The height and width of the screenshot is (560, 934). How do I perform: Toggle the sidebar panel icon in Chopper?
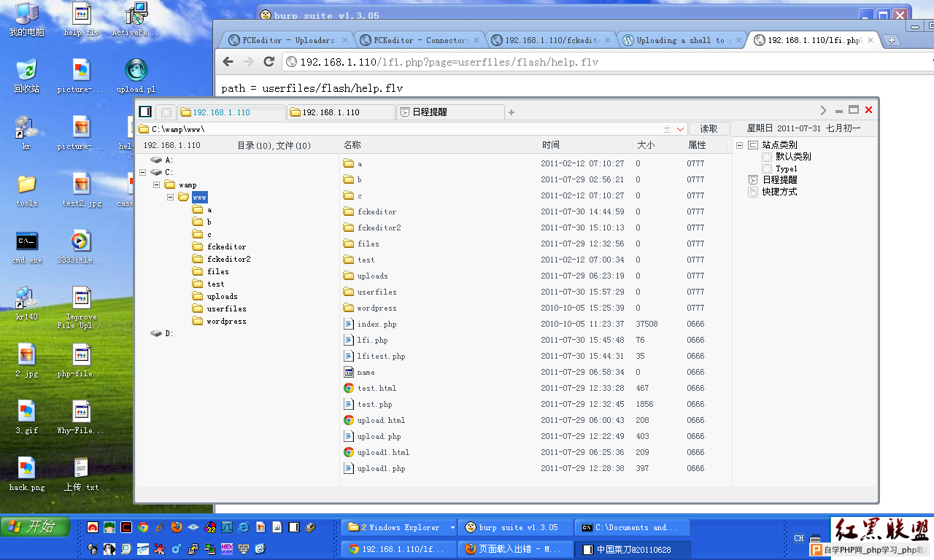[145, 112]
